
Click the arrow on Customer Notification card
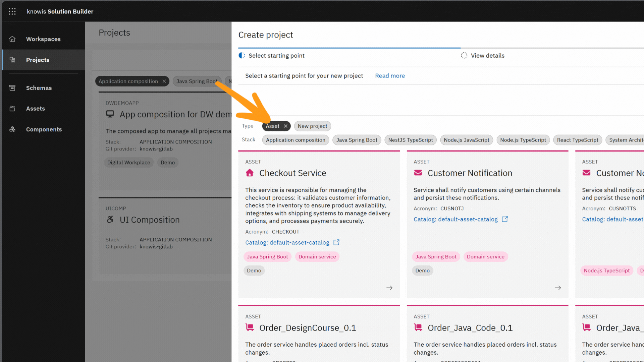[557, 288]
